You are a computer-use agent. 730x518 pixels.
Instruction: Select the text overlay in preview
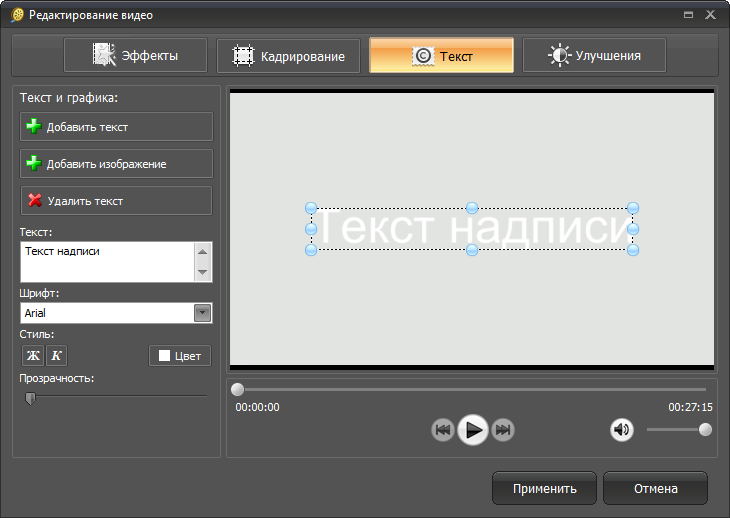pos(472,229)
